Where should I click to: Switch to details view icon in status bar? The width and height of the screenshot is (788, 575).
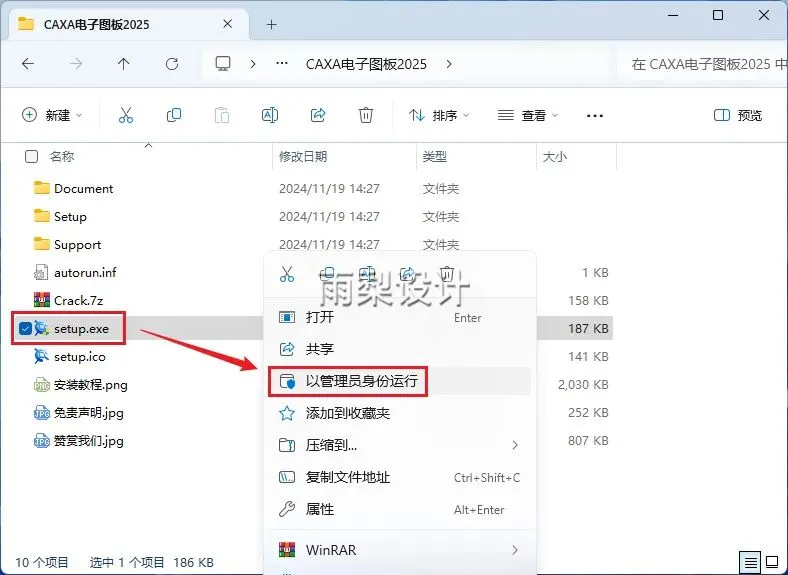point(750,562)
